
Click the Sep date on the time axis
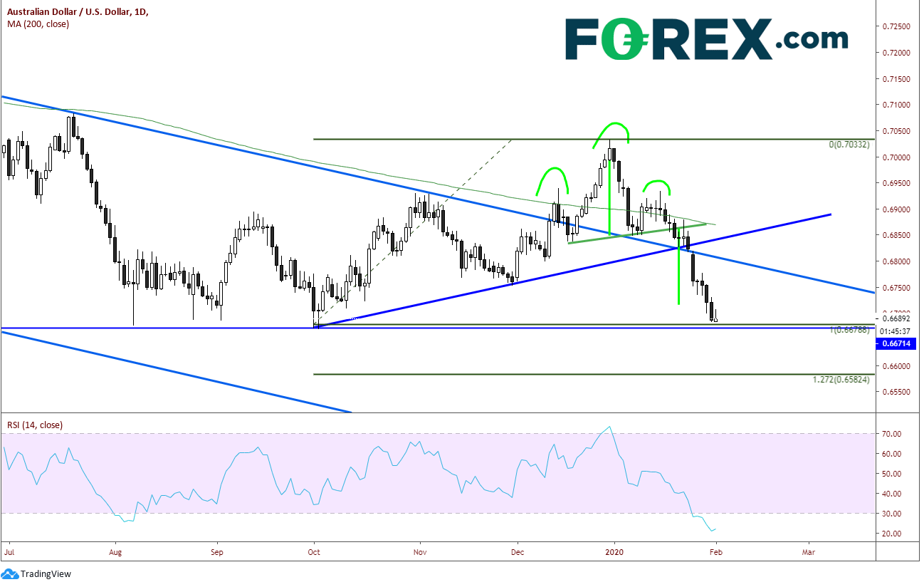pyautogui.click(x=218, y=551)
